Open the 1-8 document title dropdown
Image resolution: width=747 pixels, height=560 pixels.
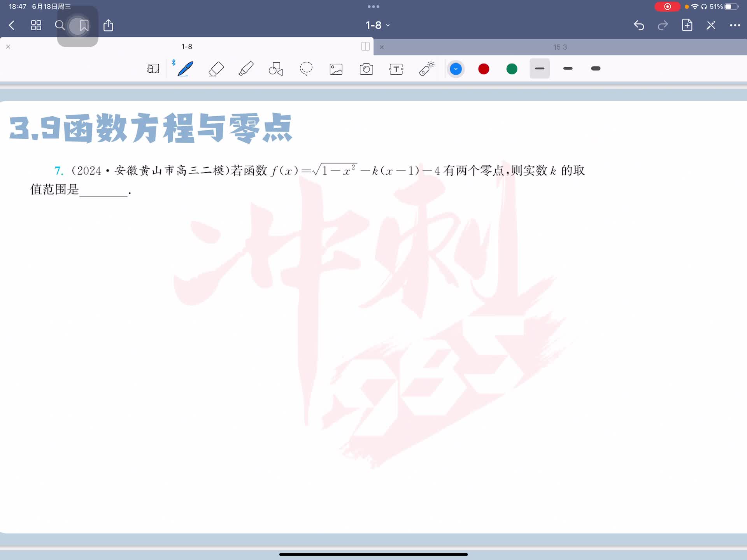[377, 25]
